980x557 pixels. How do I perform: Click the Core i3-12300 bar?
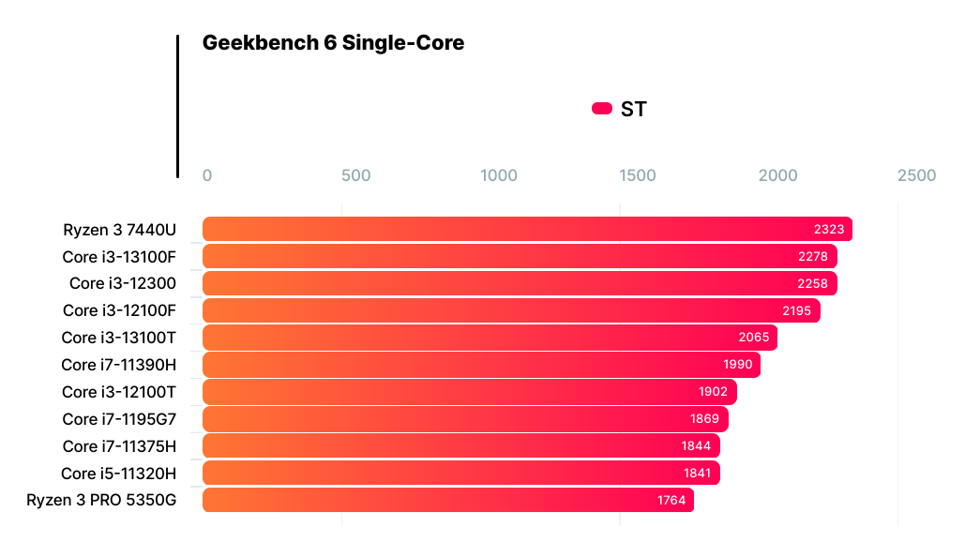click(x=519, y=283)
